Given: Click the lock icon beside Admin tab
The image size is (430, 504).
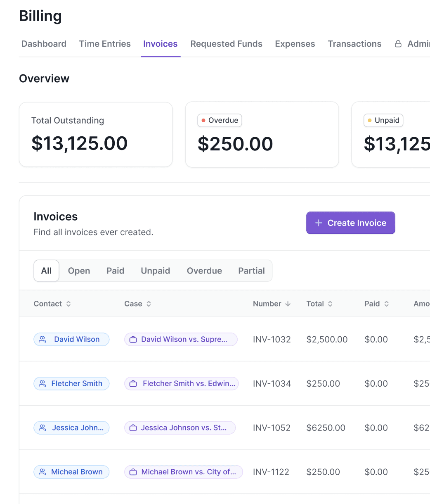Looking at the screenshot, I should pyautogui.click(x=398, y=44).
